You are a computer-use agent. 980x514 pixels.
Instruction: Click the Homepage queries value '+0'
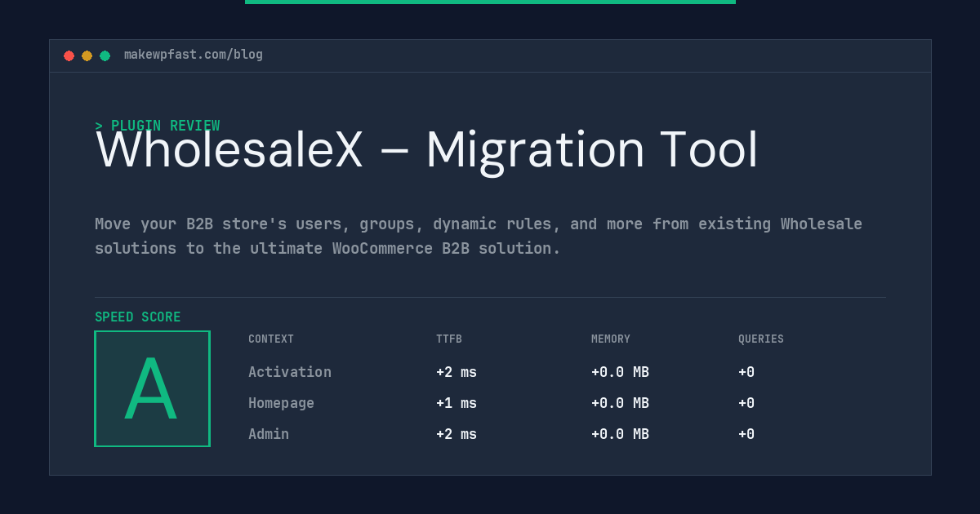746,403
